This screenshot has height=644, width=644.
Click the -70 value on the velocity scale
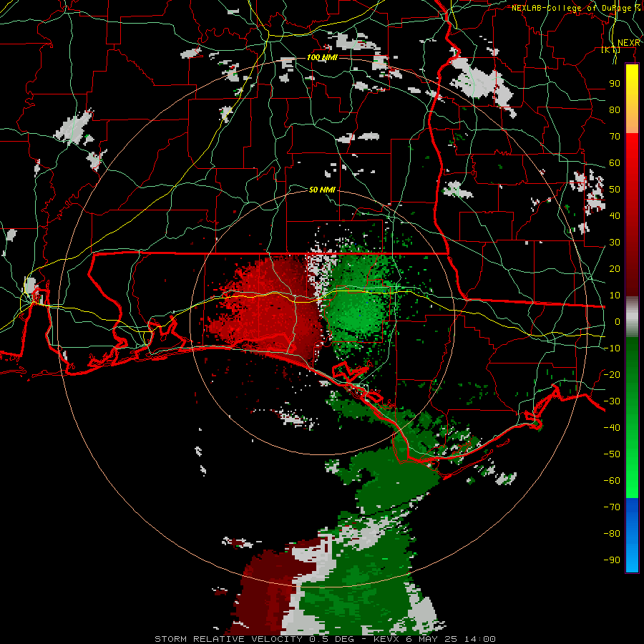(612, 507)
